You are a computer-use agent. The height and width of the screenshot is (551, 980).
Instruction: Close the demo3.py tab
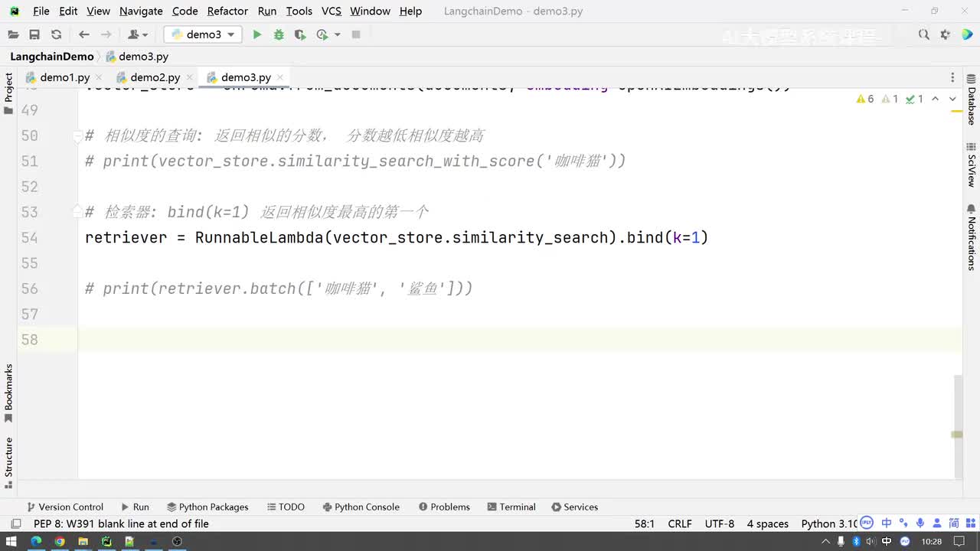point(280,77)
